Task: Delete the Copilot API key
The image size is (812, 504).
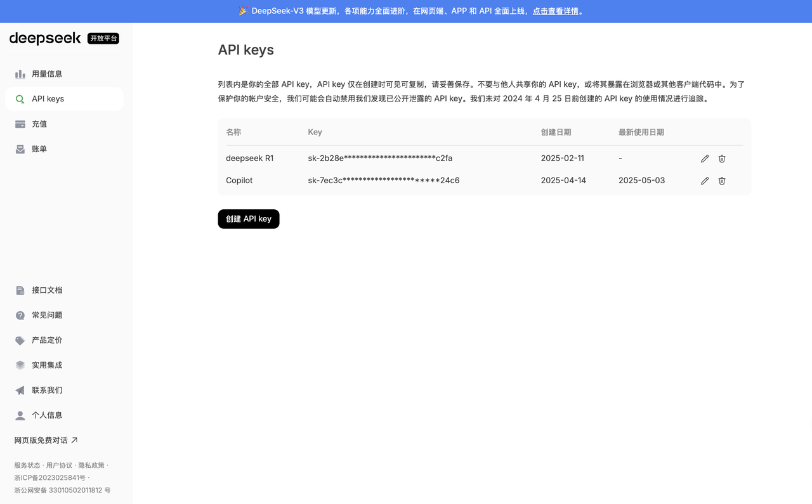Action: [x=722, y=181]
